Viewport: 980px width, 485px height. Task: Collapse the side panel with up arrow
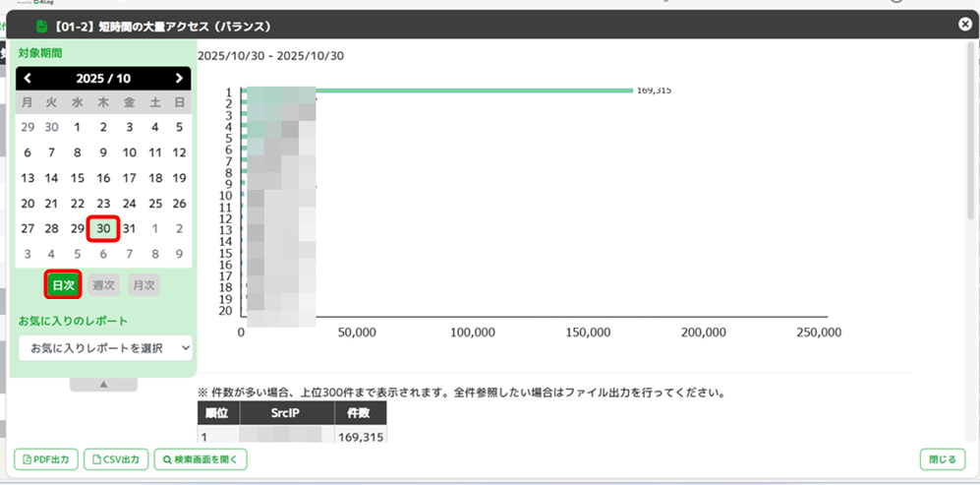[103, 385]
